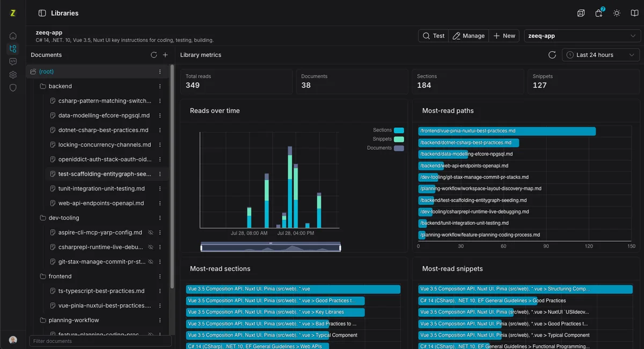
Task: Click the New button
Action: tap(504, 36)
